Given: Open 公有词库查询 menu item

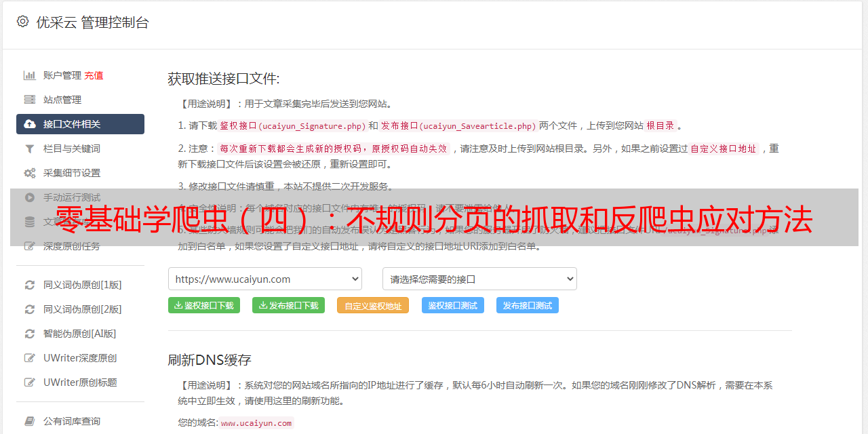Looking at the screenshot, I should point(80,421).
